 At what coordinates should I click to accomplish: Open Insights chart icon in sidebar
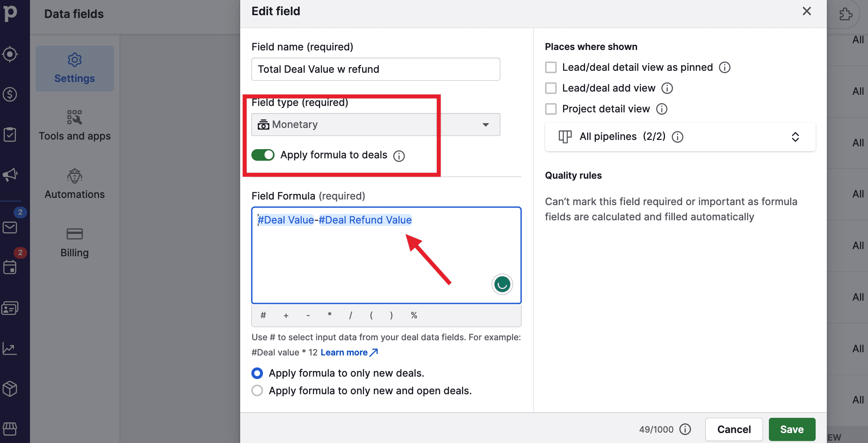pyautogui.click(x=10, y=349)
